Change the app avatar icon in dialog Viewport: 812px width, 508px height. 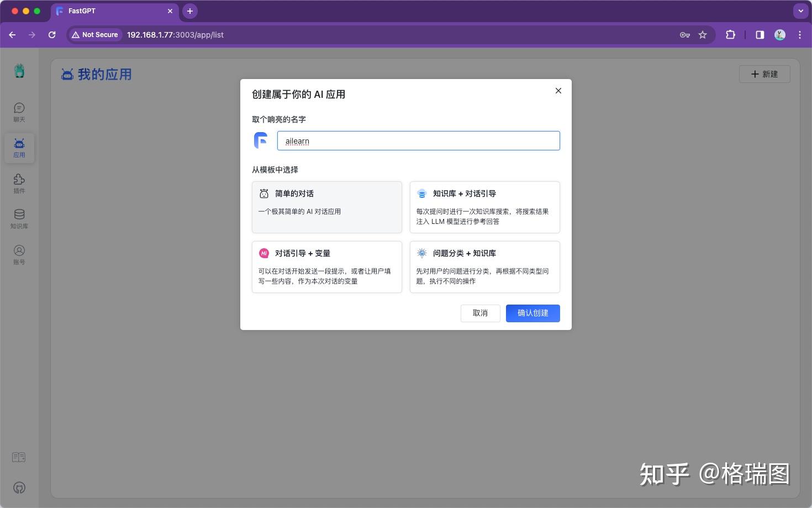(261, 140)
